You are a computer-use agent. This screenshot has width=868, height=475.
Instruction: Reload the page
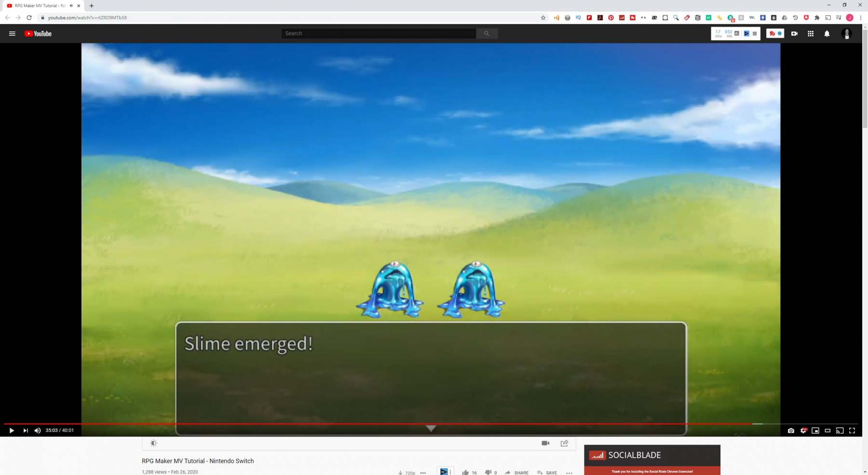pyautogui.click(x=29, y=17)
